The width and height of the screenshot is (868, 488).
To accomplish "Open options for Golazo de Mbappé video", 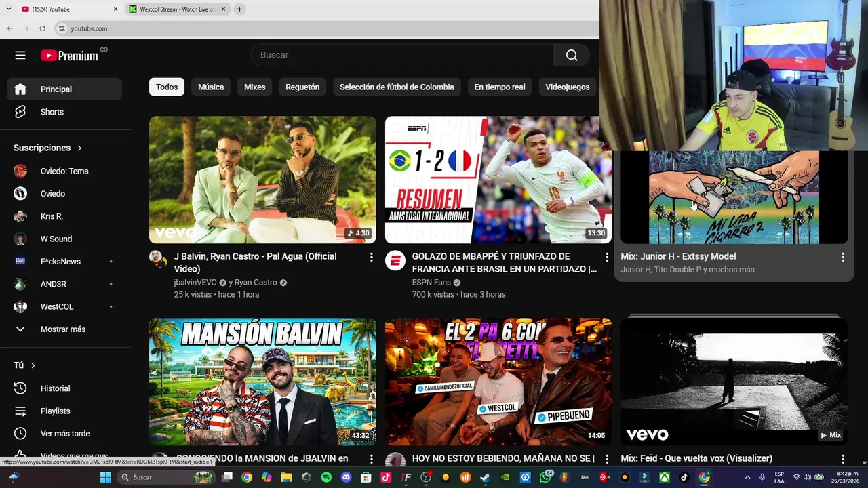I will click(607, 257).
